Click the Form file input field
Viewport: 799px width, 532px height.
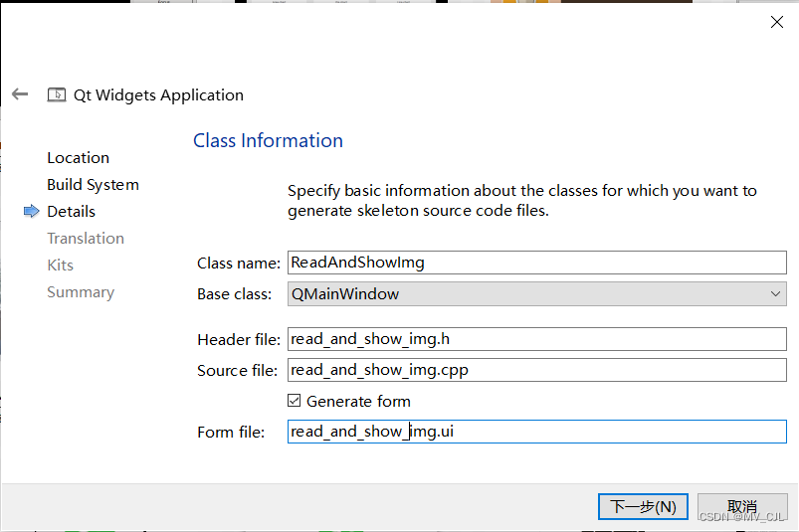(537, 432)
